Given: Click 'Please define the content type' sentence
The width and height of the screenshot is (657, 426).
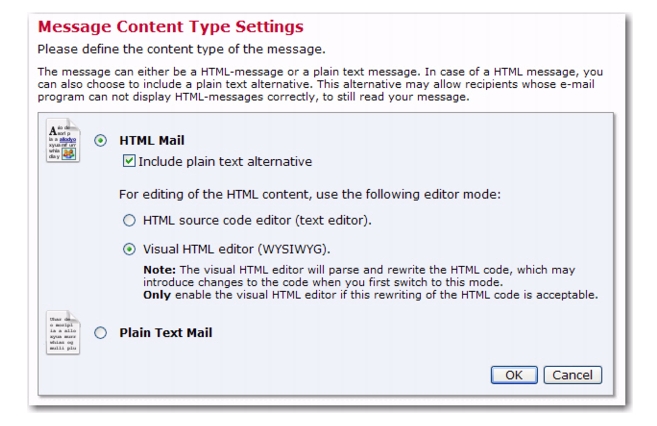Looking at the screenshot, I should [181, 49].
